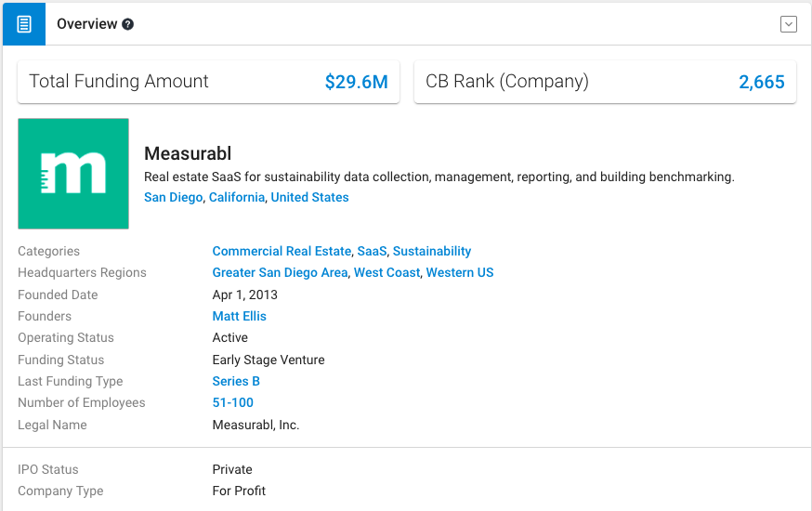Click the Total Funding Amount card label
Viewport: 812px width, 511px height.
click(x=119, y=81)
